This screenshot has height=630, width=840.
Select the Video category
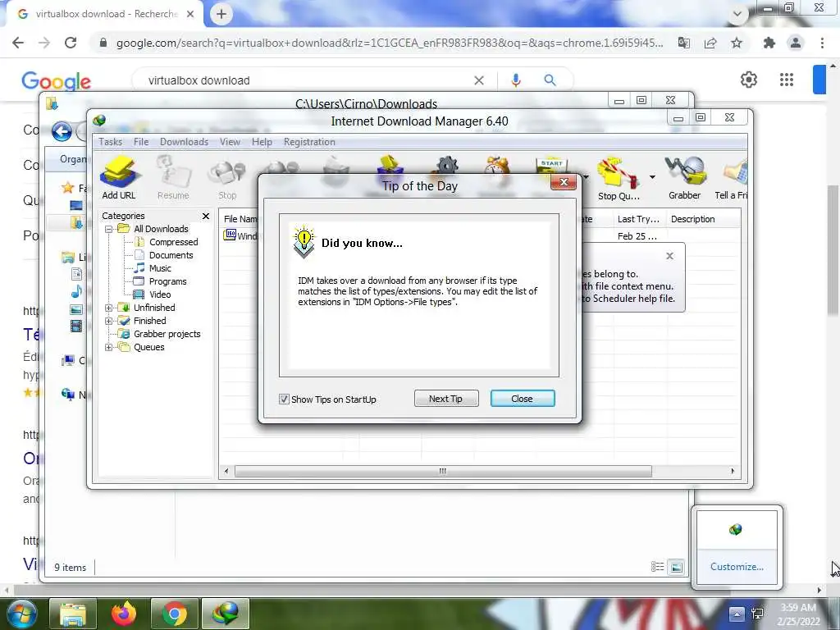click(160, 294)
